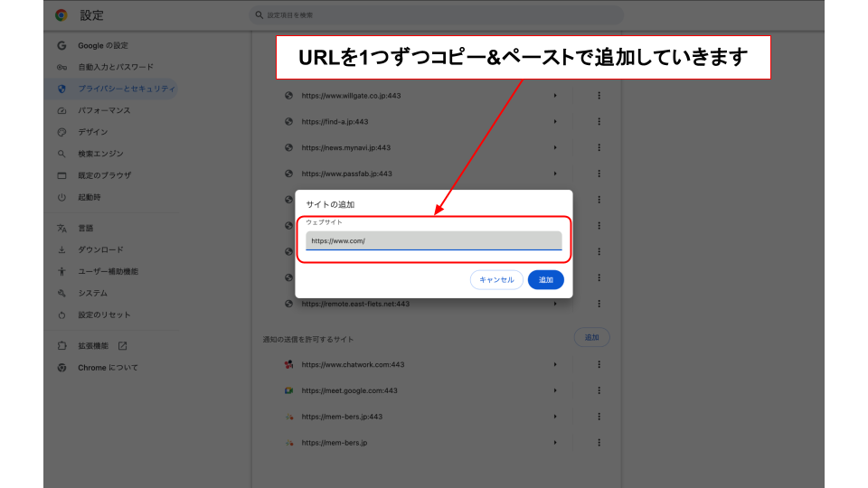Expand details arrow for mem-bers.jp:443
The image size is (868, 488).
pyautogui.click(x=555, y=417)
